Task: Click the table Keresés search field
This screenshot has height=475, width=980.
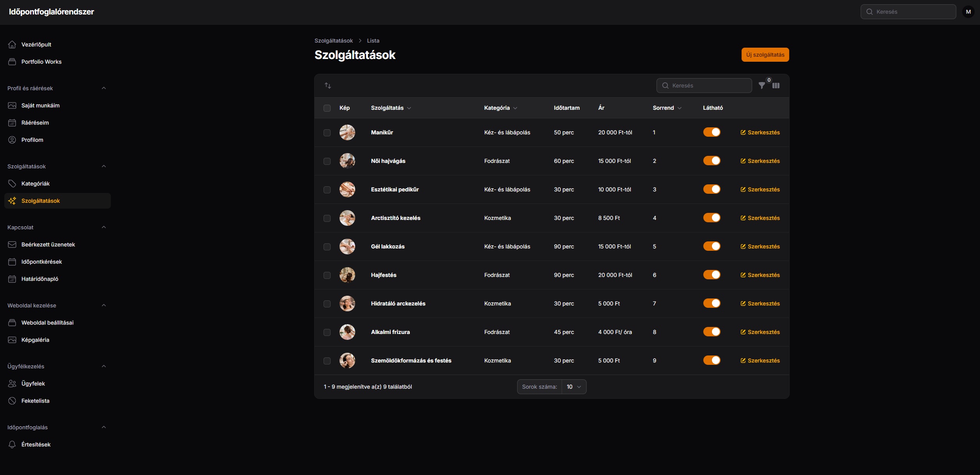Action: click(x=704, y=86)
